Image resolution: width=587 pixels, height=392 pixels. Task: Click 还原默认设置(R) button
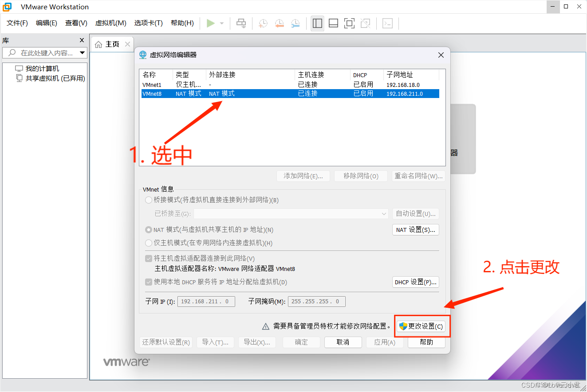(x=166, y=342)
